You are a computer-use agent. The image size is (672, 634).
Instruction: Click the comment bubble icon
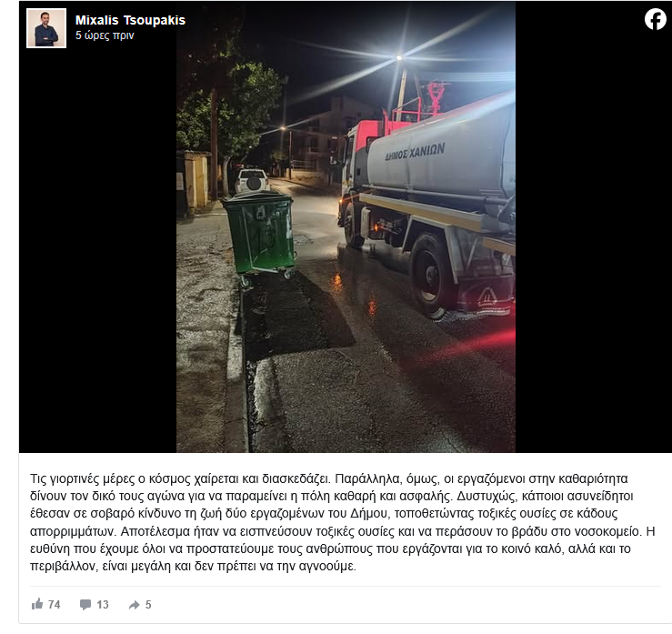click(85, 604)
